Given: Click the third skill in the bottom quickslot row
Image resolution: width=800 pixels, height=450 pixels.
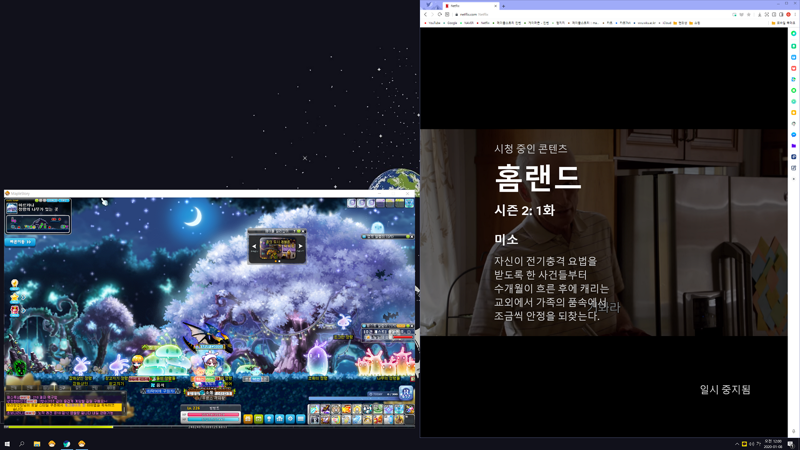Looking at the screenshot, I should [336, 419].
